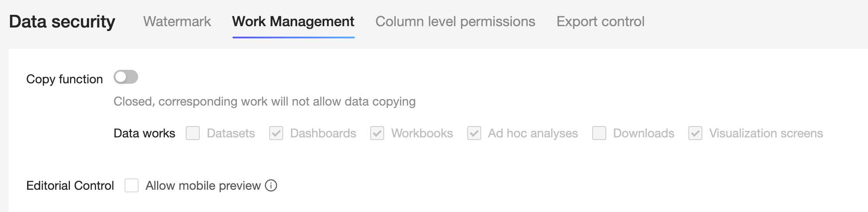This screenshot has height=212, width=868.
Task: Click the Data security page heading
Action: click(x=62, y=21)
